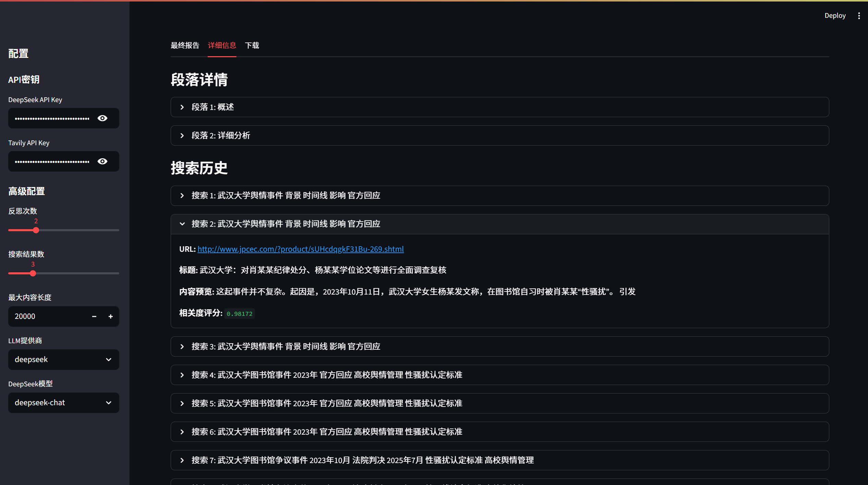Open the jpcec.com result URL link

pos(301,249)
